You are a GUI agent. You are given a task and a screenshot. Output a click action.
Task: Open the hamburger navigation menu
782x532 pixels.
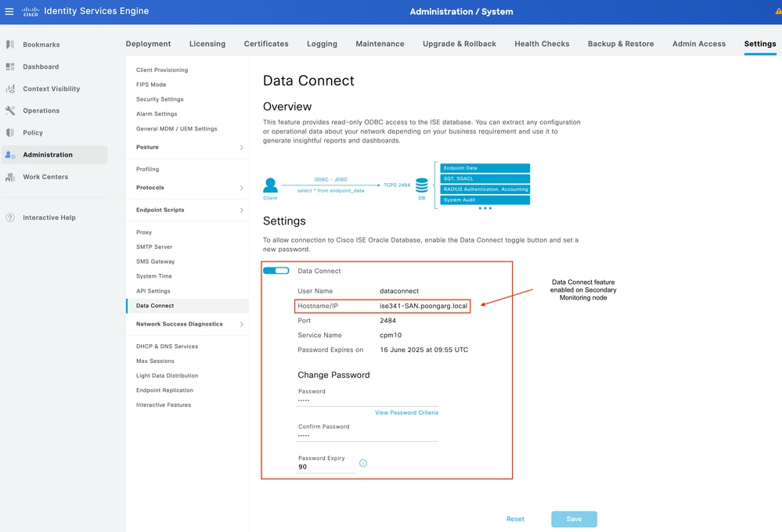pos(9,11)
